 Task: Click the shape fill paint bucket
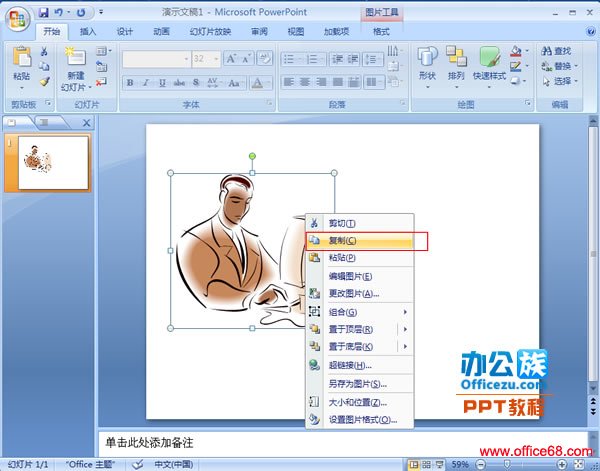(516, 51)
